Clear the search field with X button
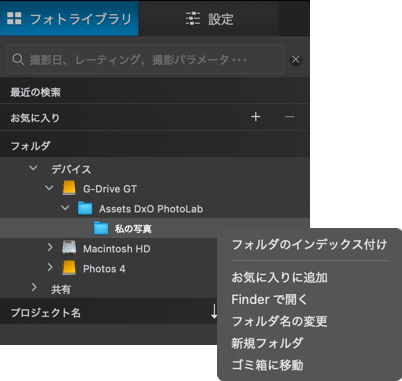The width and height of the screenshot is (402, 381). click(295, 60)
